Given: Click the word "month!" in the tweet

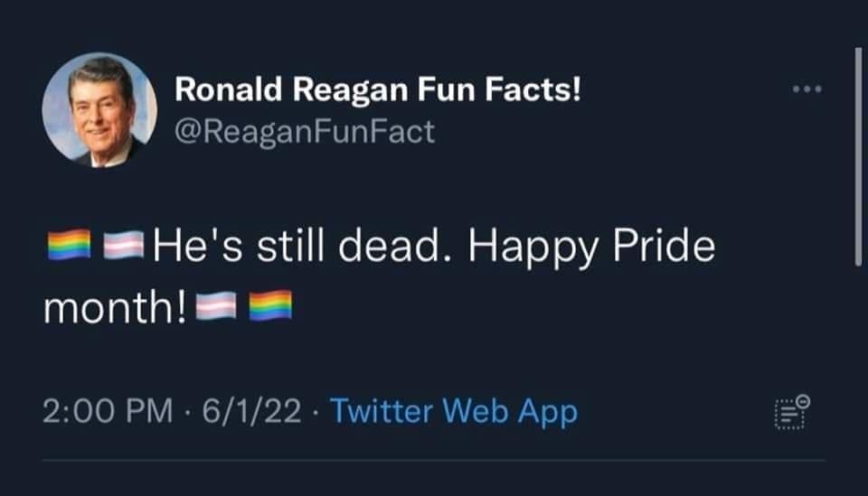Looking at the screenshot, I should coord(114,308).
